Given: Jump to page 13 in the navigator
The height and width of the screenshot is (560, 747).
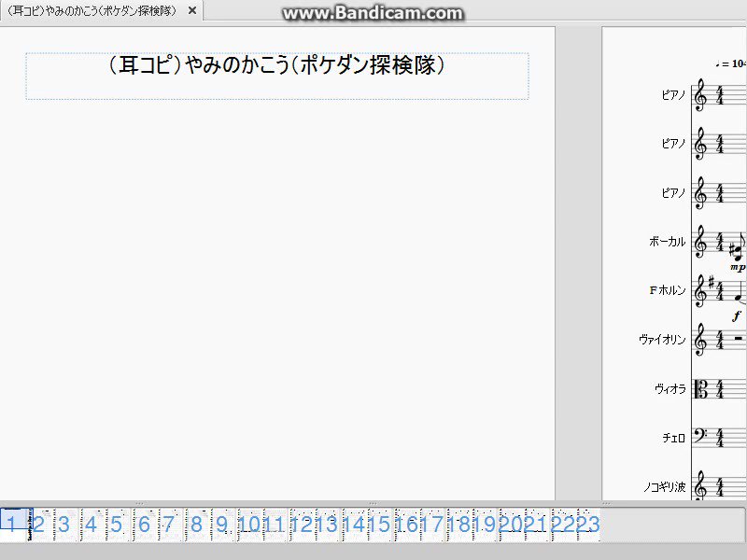Looking at the screenshot, I should click(x=326, y=524).
